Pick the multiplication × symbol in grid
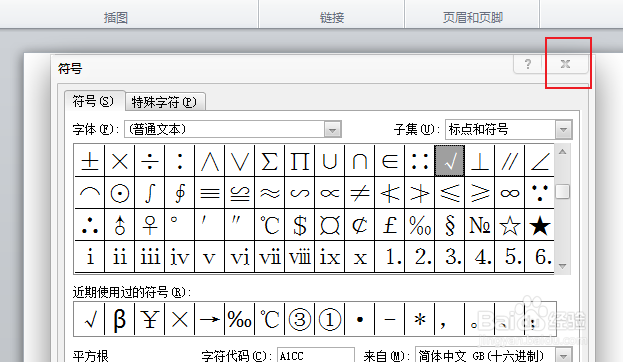The width and height of the screenshot is (623, 362). tap(120, 161)
